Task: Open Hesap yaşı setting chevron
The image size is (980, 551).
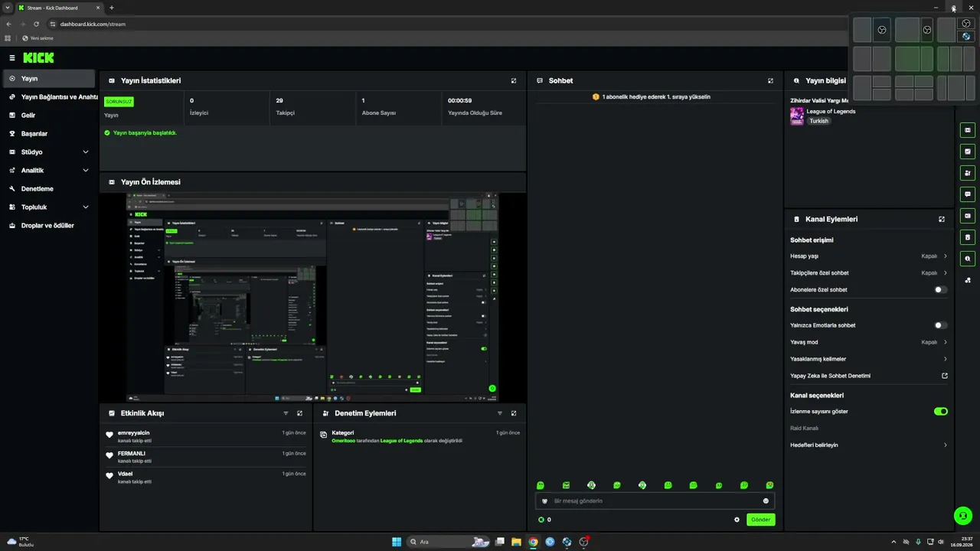Action: click(946, 256)
